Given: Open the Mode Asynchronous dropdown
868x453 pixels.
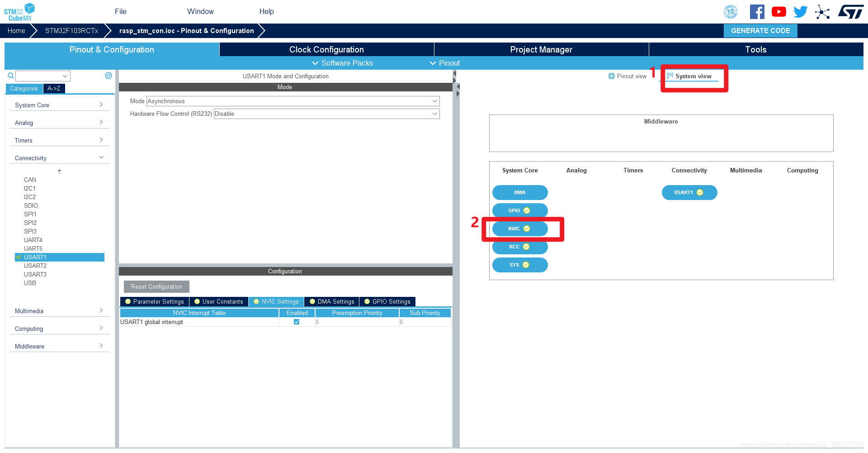Looking at the screenshot, I should (x=293, y=101).
